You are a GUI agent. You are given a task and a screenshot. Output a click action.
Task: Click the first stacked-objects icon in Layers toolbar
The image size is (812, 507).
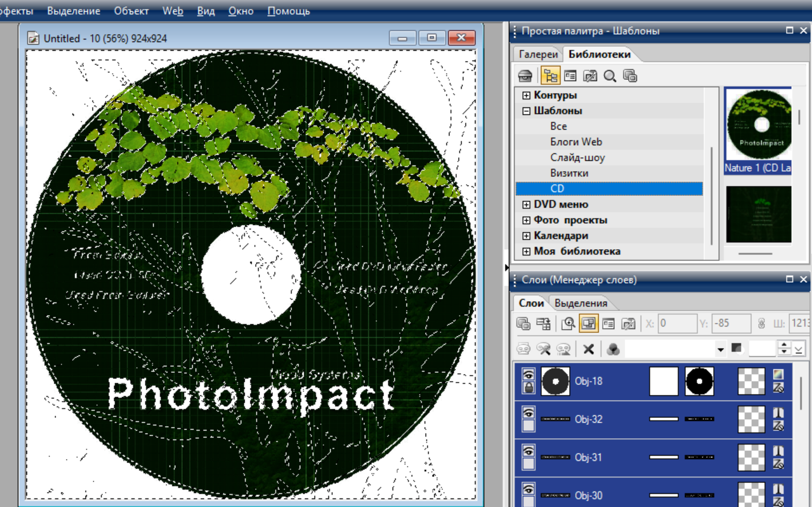[523, 324]
